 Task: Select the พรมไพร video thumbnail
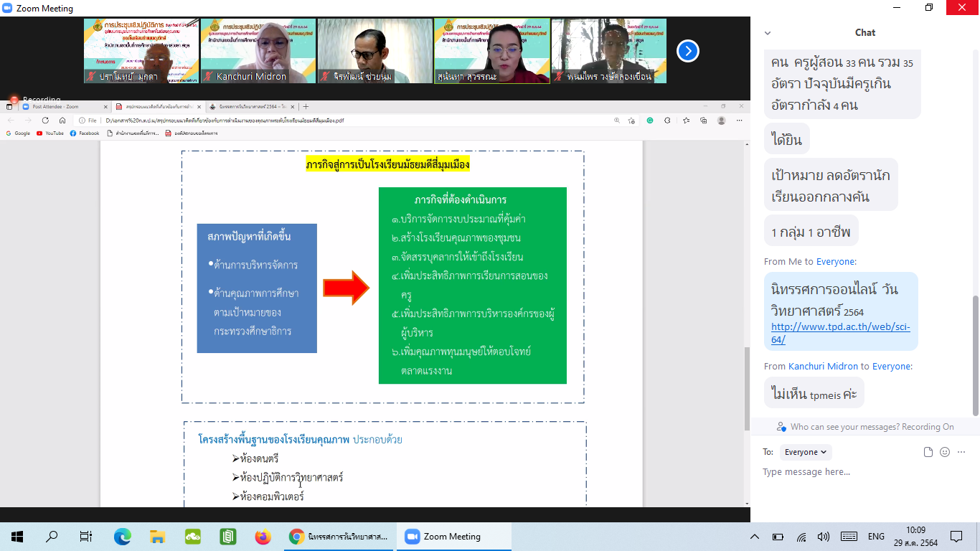(608, 51)
